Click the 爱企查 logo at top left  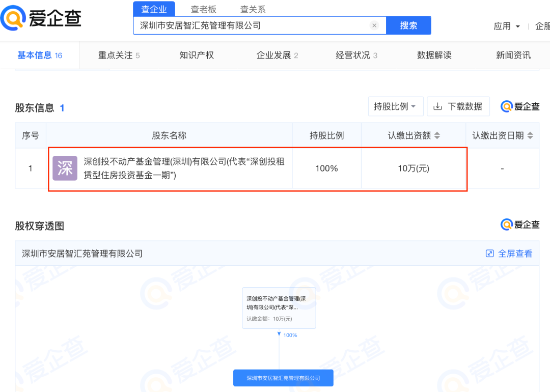[x=41, y=17]
